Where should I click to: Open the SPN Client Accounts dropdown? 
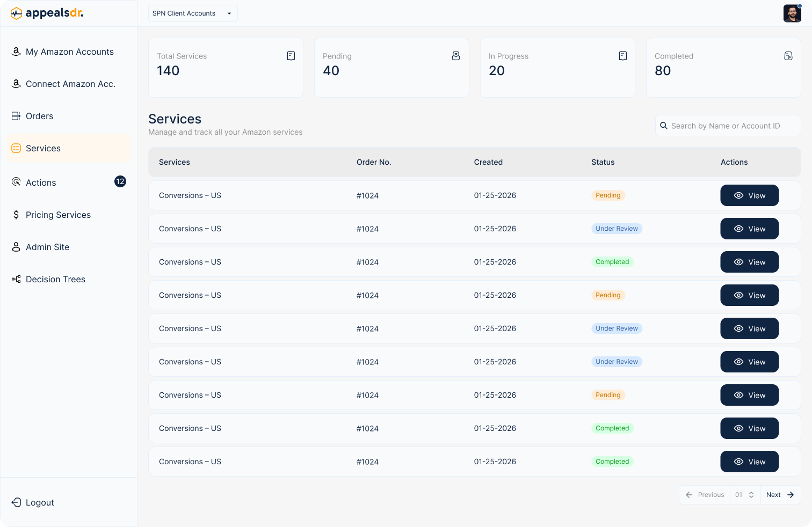click(x=192, y=13)
